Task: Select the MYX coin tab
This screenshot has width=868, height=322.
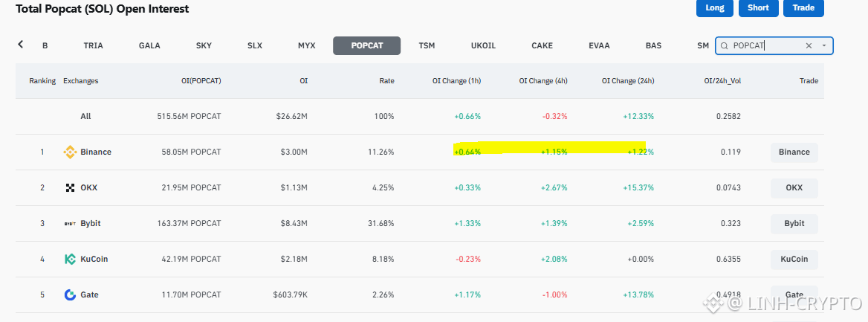Action: tap(307, 45)
